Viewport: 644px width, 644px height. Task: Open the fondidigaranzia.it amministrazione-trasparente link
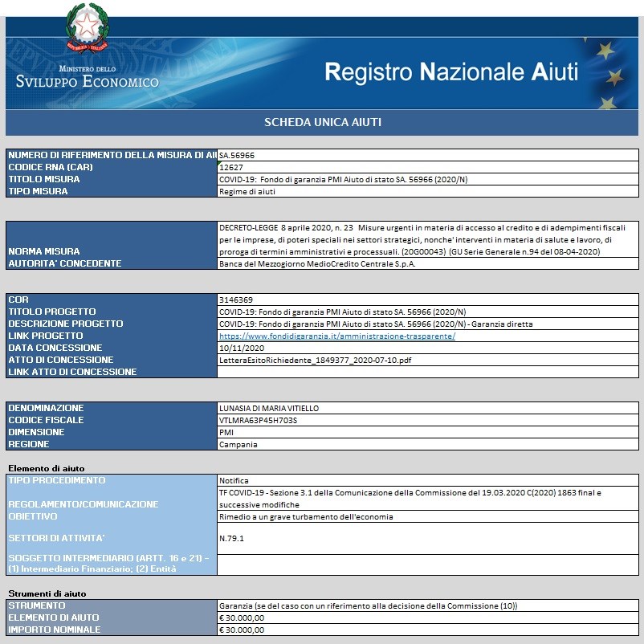click(337, 336)
